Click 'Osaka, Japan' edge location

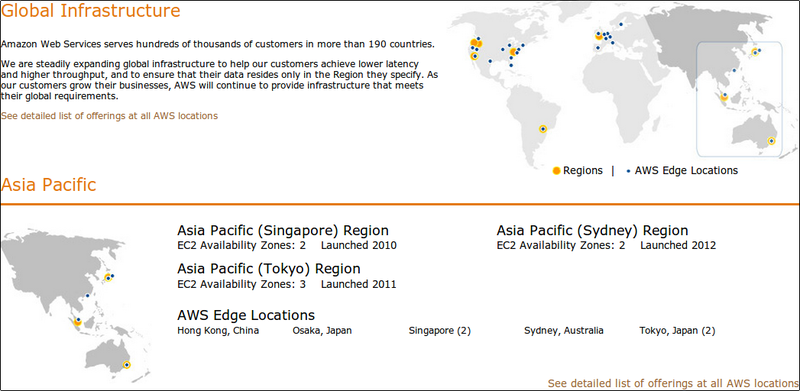point(322,331)
